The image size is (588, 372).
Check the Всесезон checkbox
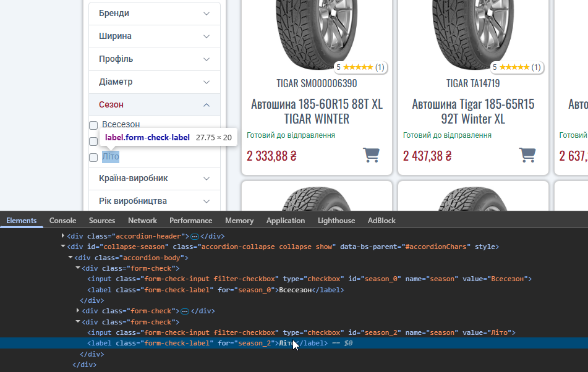(x=93, y=125)
